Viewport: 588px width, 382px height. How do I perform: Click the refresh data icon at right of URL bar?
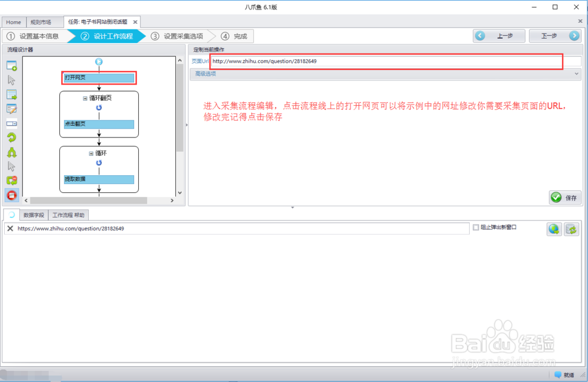(572, 229)
